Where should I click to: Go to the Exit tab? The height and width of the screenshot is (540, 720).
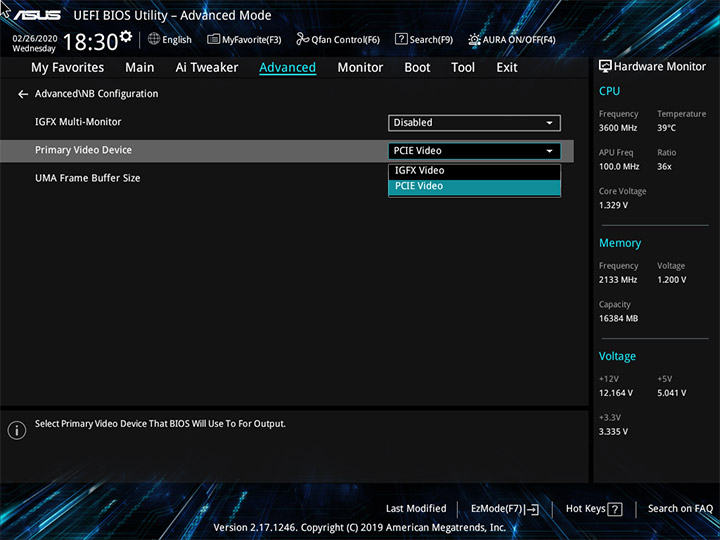pyautogui.click(x=506, y=68)
